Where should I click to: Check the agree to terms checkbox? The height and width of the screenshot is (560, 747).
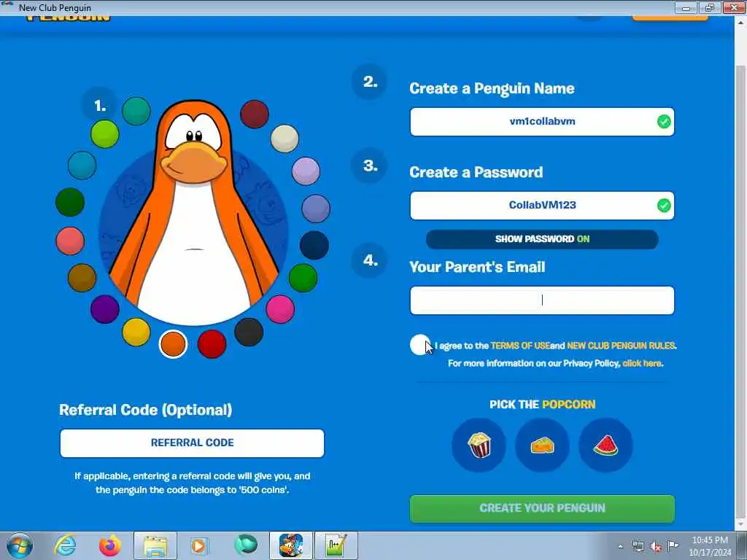[419, 345]
